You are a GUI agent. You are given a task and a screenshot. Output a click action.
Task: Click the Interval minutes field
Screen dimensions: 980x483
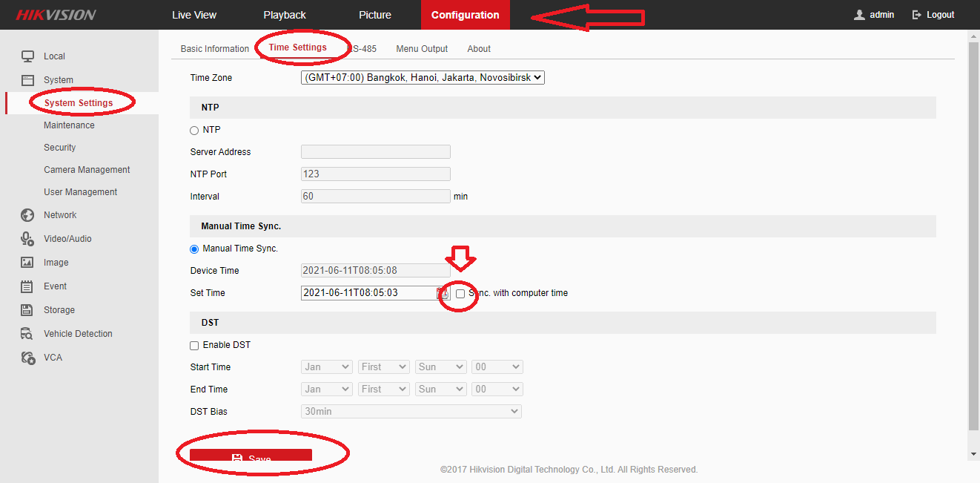(376, 197)
